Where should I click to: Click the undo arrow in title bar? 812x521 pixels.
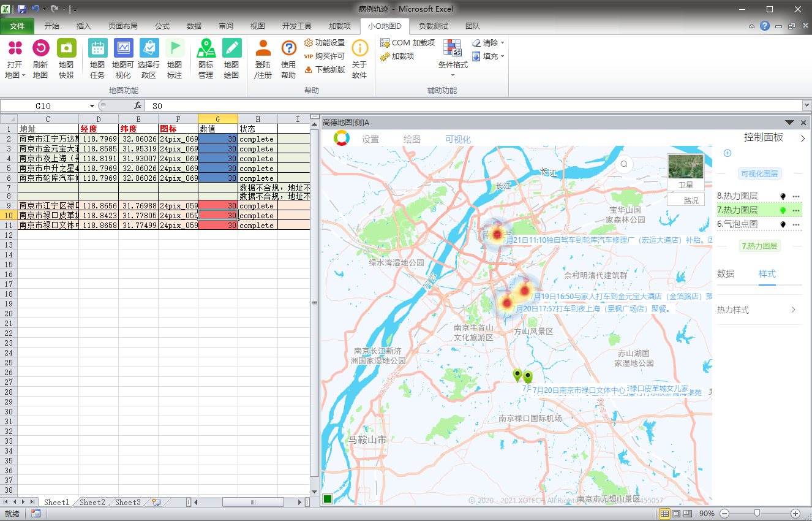tap(36, 9)
